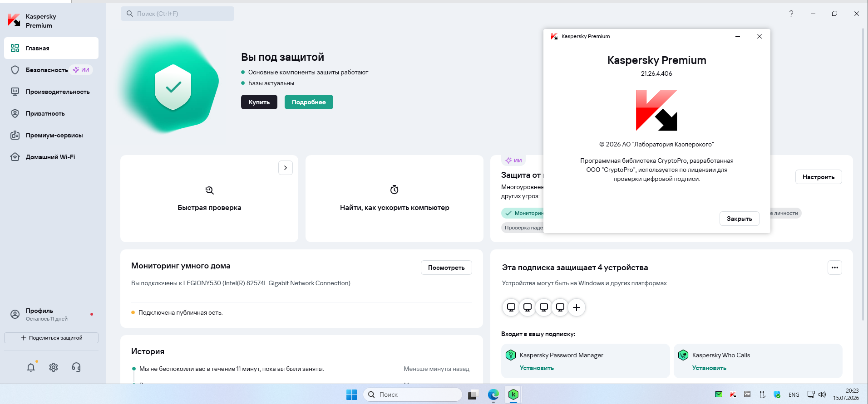The image size is (868, 404).
Task: Click the Вы под защитой heading
Action: pos(282,57)
